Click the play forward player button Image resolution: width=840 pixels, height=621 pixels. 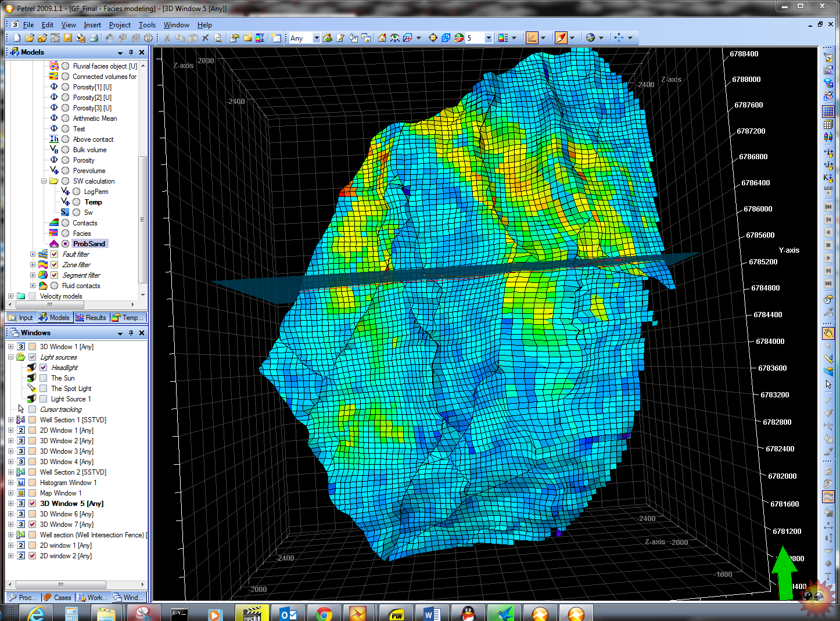(x=828, y=258)
